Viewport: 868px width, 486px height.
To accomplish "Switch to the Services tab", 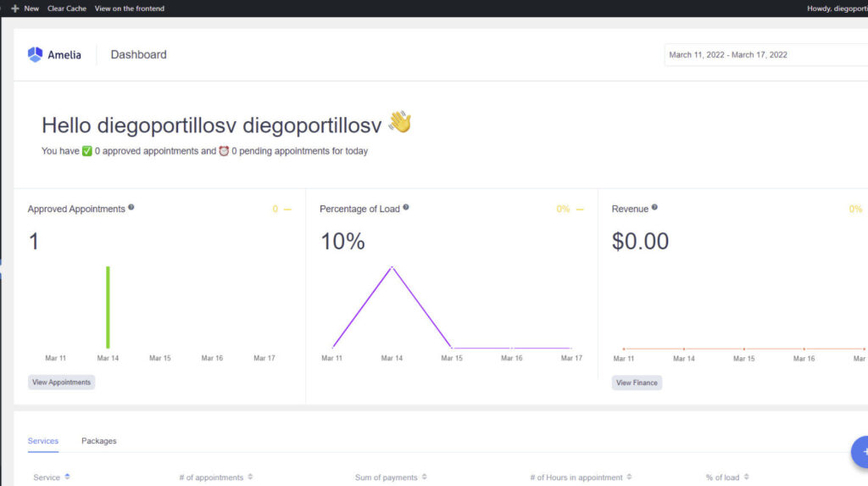I will click(43, 441).
